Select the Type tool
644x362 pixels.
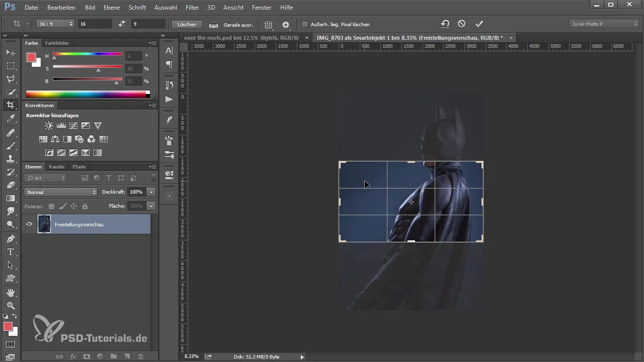coord(10,251)
